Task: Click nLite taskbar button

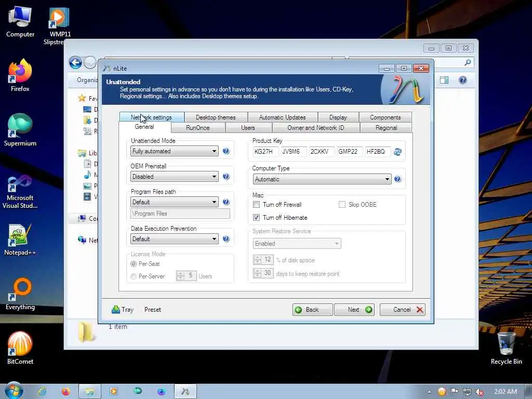Action: [185, 392]
